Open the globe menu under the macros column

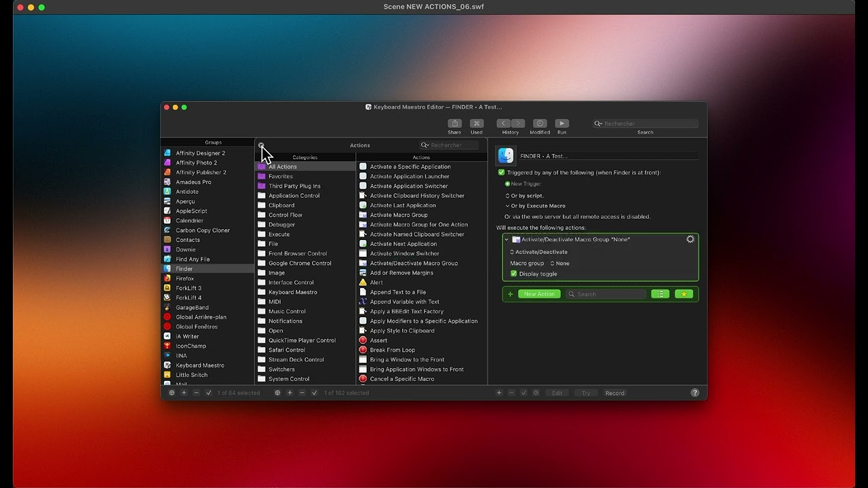click(277, 393)
